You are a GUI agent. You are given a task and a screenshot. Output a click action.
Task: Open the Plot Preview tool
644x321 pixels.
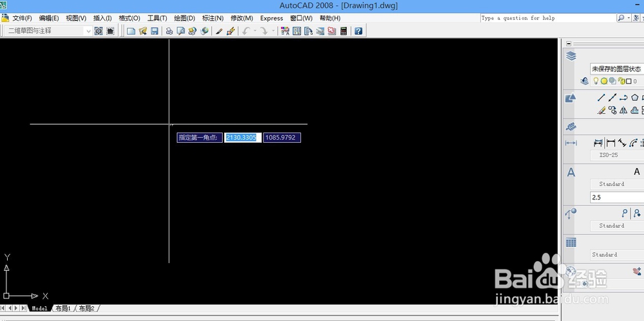click(181, 31)
